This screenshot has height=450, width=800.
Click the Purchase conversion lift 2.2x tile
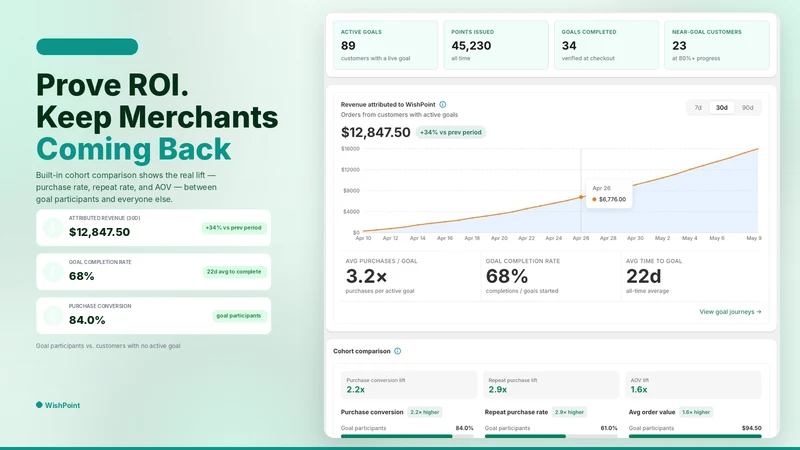[409, 385]
